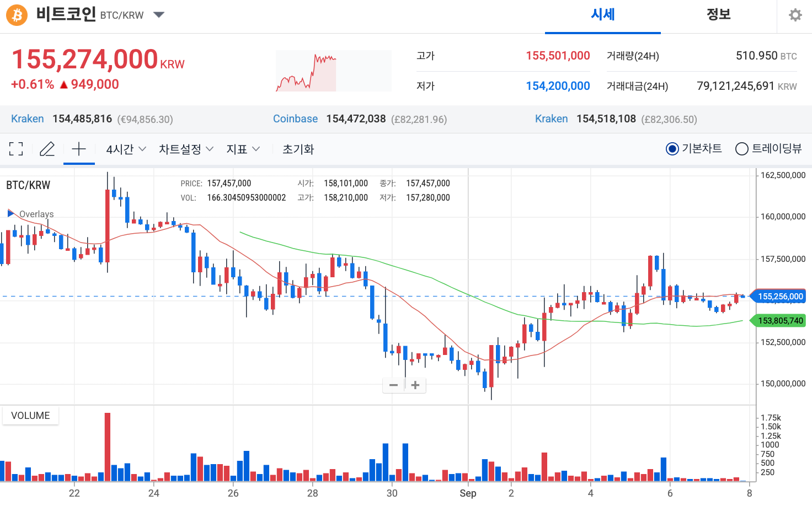Activate the crosshair cursor tool
812x506 pixels.
(x=79, y=149)
